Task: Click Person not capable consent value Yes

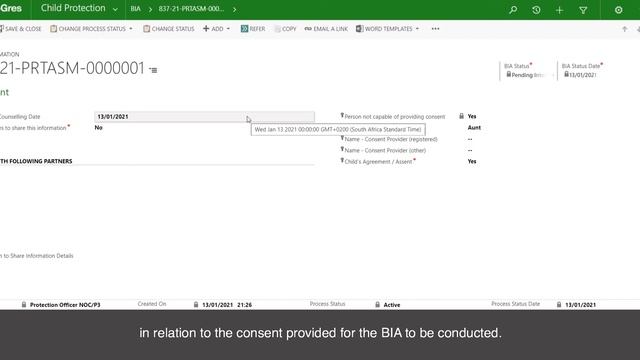Action: (x=472, y=116)
